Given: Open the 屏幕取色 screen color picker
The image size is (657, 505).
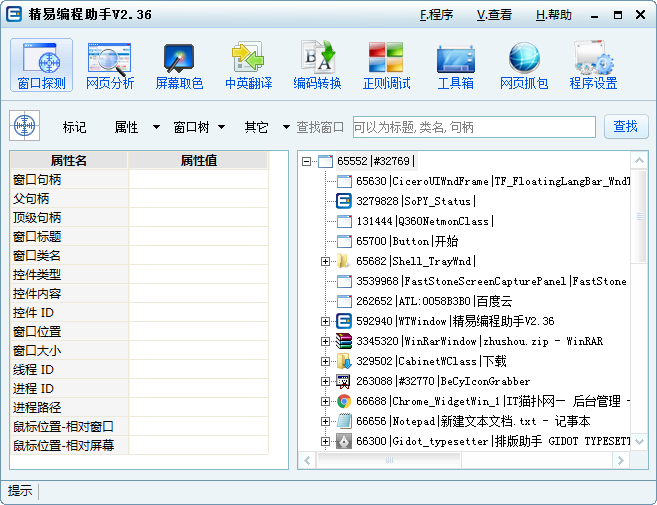Looking at the screenshot, I should coord(179,65).
